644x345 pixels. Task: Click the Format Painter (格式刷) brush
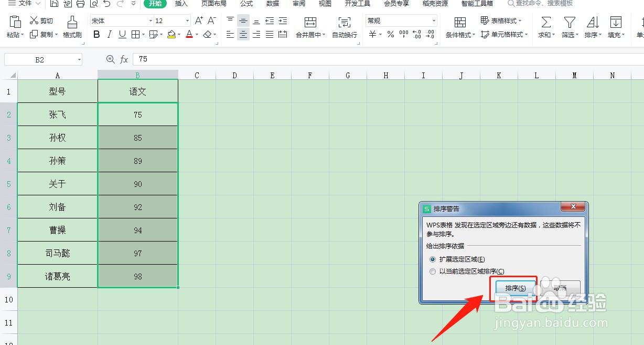coord(72,22)
